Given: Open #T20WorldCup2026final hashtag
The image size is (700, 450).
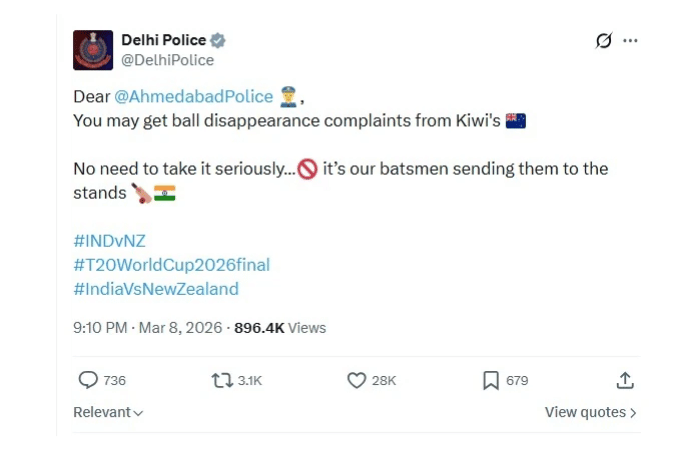Looking at the screenshot, I should 171,265.
